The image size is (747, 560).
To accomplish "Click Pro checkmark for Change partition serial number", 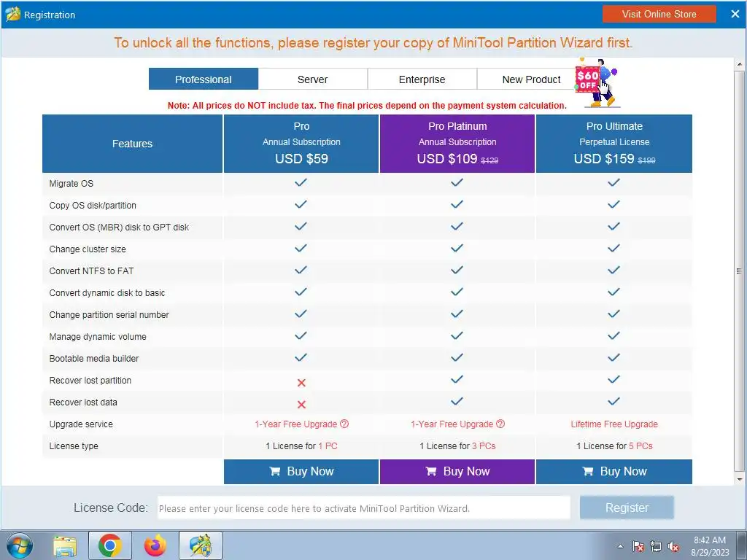I will pos(301,314).
